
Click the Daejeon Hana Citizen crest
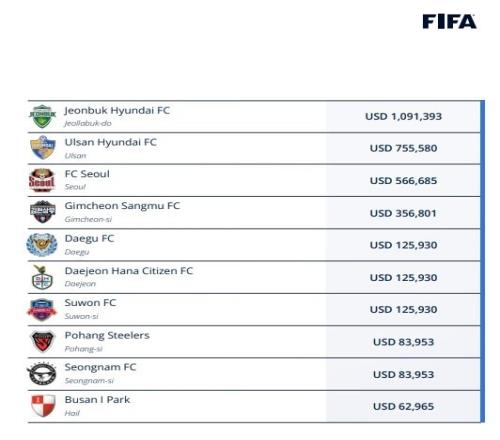[42, 277]
